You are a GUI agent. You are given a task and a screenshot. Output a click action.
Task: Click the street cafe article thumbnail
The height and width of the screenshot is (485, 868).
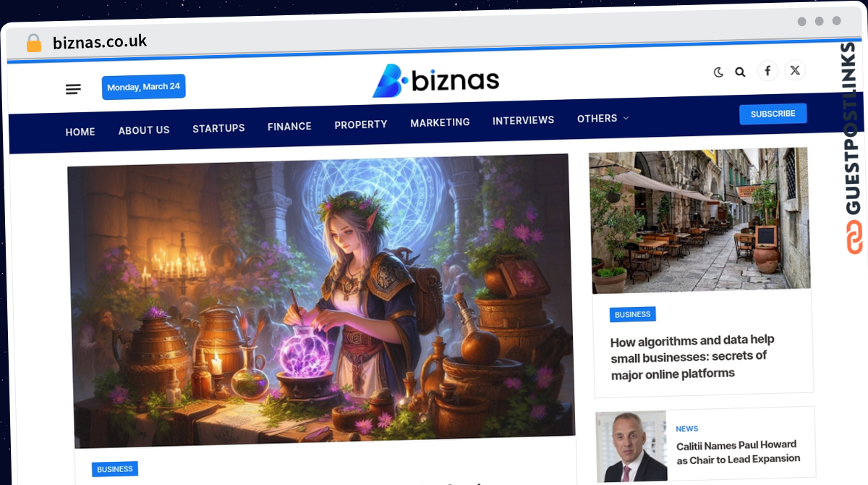coord(699,220)
